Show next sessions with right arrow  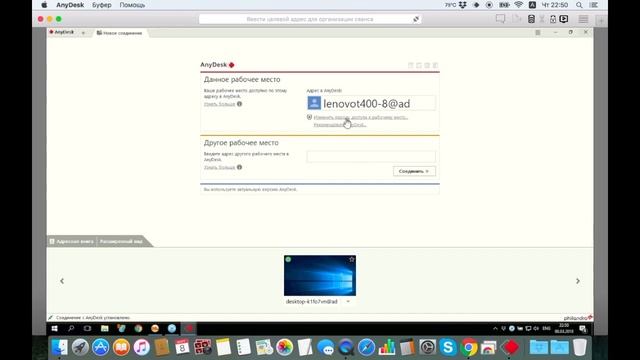point(578,281)
